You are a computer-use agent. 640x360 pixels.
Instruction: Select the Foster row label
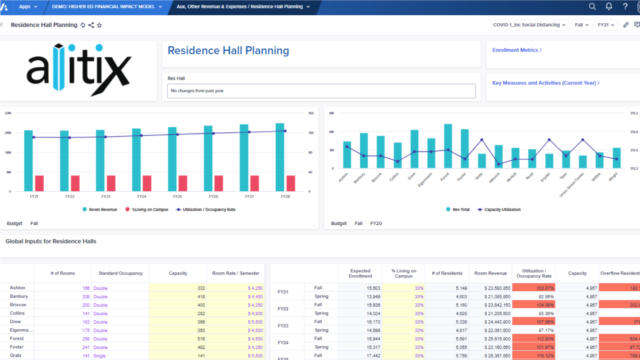click(x=17, y=347)
